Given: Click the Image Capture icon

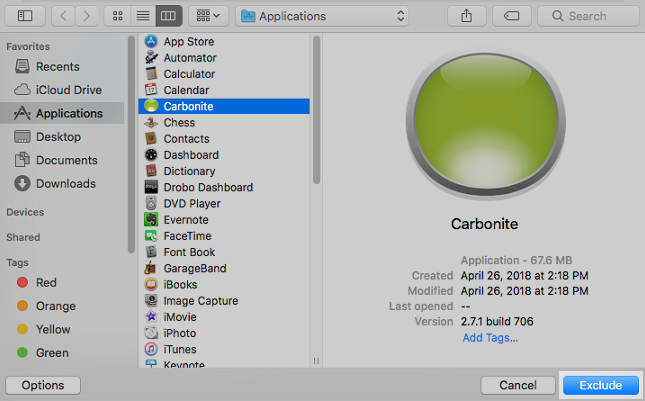Looking at the screenshot, I should point(151,301).
